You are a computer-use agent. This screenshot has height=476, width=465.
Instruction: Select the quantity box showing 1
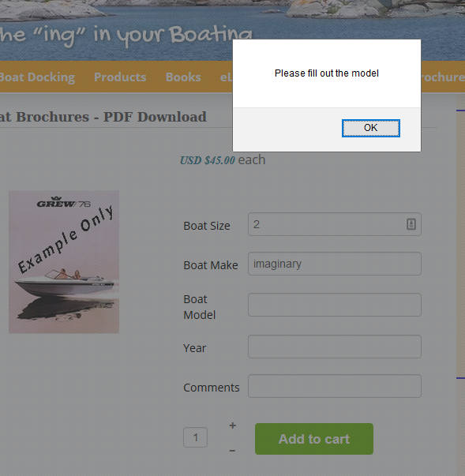(x=196, y=437)
